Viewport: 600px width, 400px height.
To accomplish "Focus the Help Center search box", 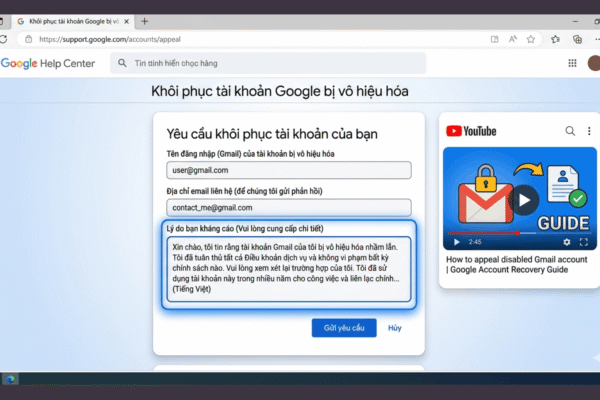I will point(268,63).
